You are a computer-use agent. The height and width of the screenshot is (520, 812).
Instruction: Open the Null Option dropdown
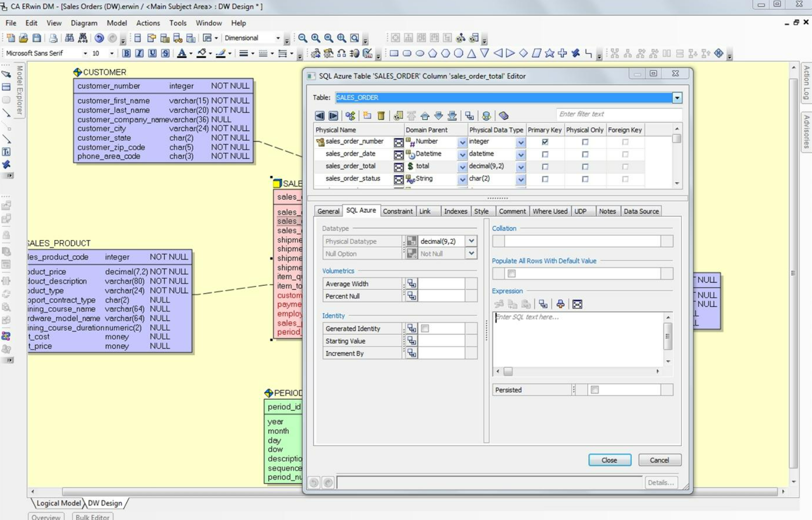point(471,253)
